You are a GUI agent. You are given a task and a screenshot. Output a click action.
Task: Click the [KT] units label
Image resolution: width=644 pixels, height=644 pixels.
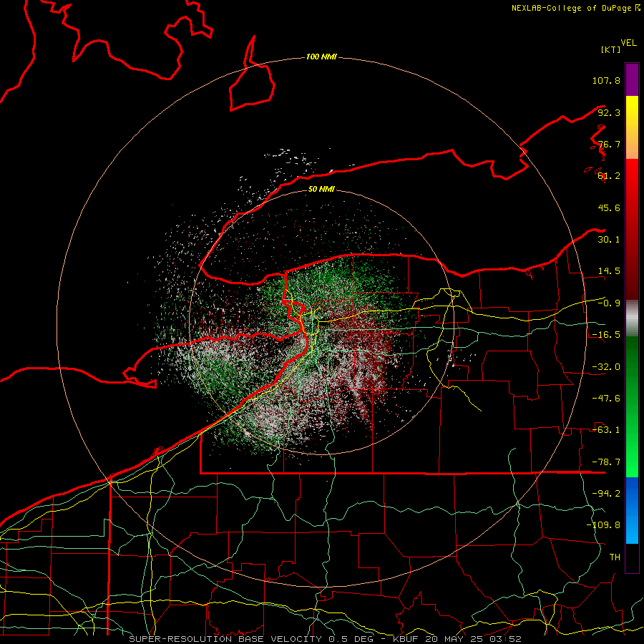tap(610, 49)
